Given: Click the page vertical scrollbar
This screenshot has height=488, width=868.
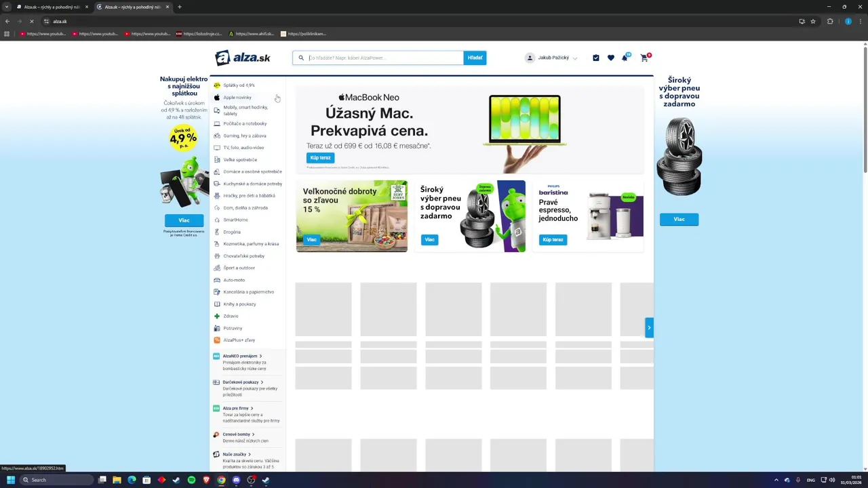Looking at the screenshot, I should click(865, 108).
